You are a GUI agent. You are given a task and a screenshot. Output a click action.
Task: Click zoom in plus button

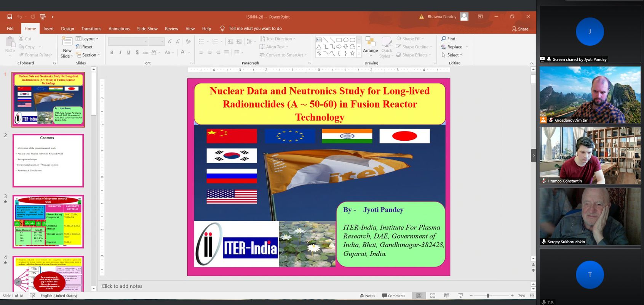click(512, 295)
